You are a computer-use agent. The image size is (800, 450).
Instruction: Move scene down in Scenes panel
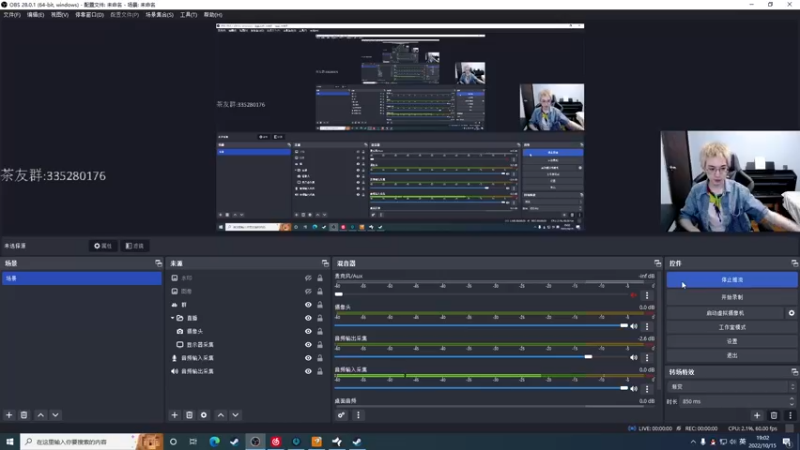tap(55, 415)
